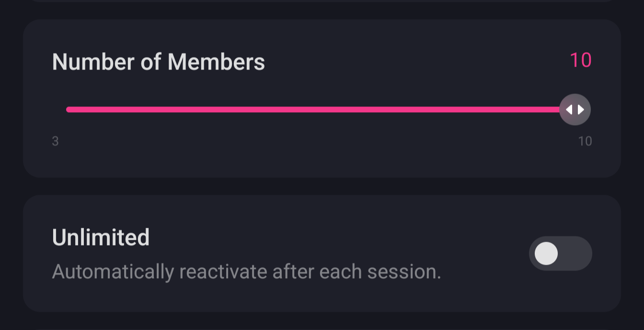The width and height of the screenshot is (644, 330).
Task: Click the dark unfilled part of the Unlimited switch
Action: [577, 253]
